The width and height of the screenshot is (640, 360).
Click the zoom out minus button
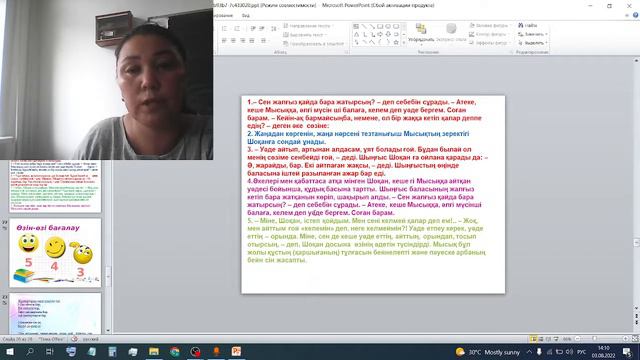click(577, 339)
